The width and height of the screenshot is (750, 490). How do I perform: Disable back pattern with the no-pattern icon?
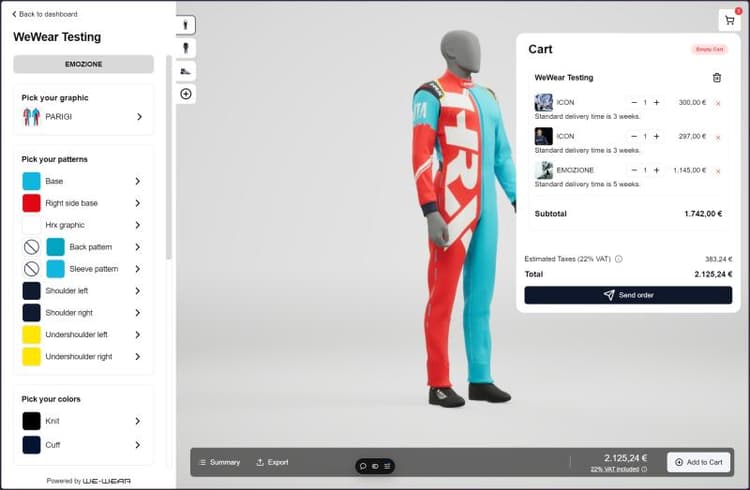(x=32, y=247)
